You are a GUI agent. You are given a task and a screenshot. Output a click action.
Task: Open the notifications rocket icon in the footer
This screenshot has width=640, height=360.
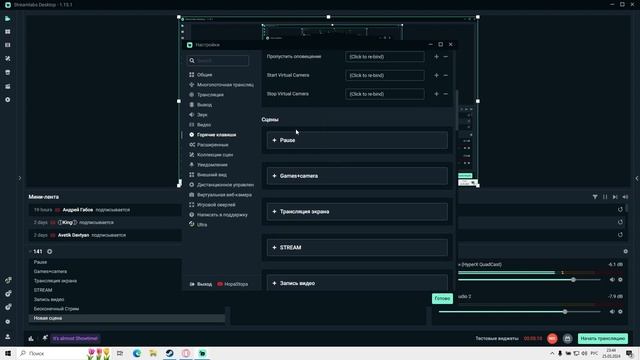pyautogui.click(x=45, y=338)
